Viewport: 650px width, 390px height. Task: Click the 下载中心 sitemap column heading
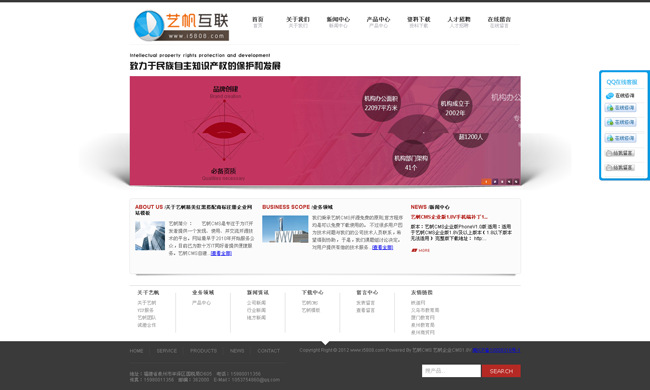tap(313, 293)
